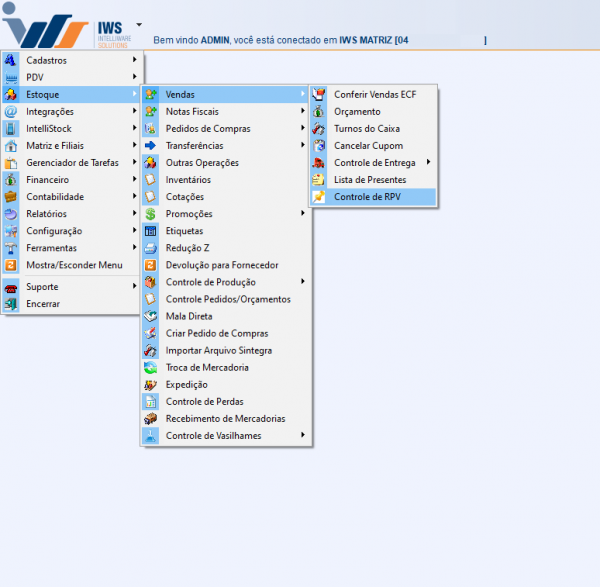The height and width of the screenshot is (587, 600).
Task: Choose Orçamento from the Vendas submenu
Action: [357, 112]
